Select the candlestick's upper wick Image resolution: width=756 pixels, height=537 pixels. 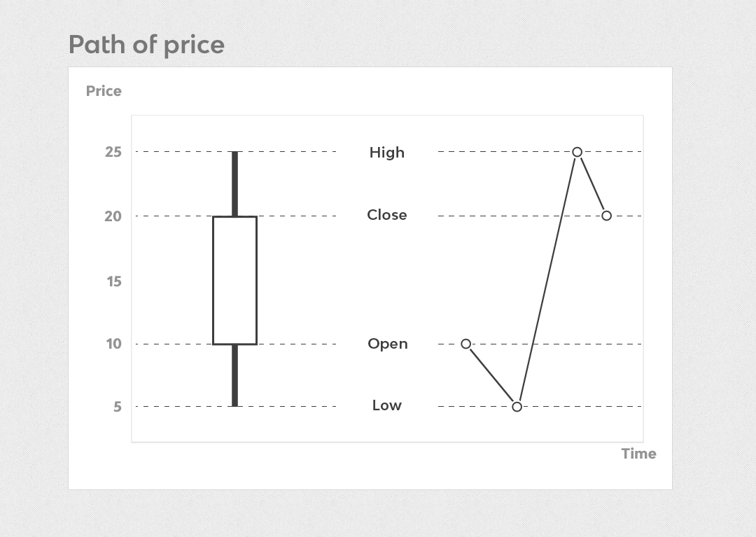235,183
